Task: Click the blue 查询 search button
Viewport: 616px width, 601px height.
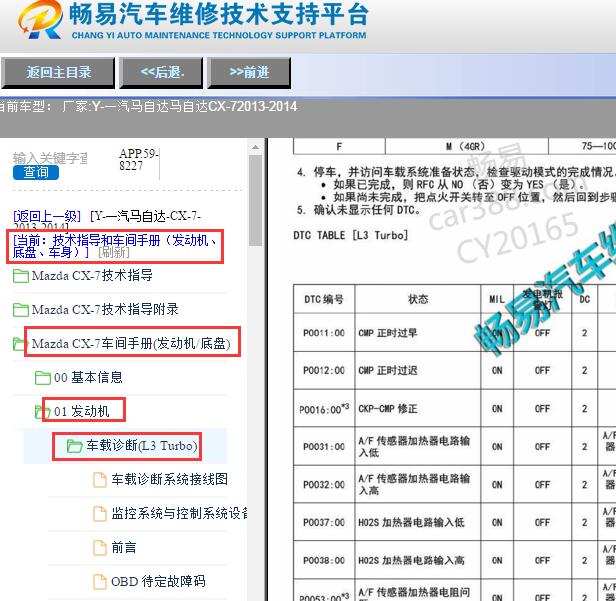Action: click(x=36, y=172)
